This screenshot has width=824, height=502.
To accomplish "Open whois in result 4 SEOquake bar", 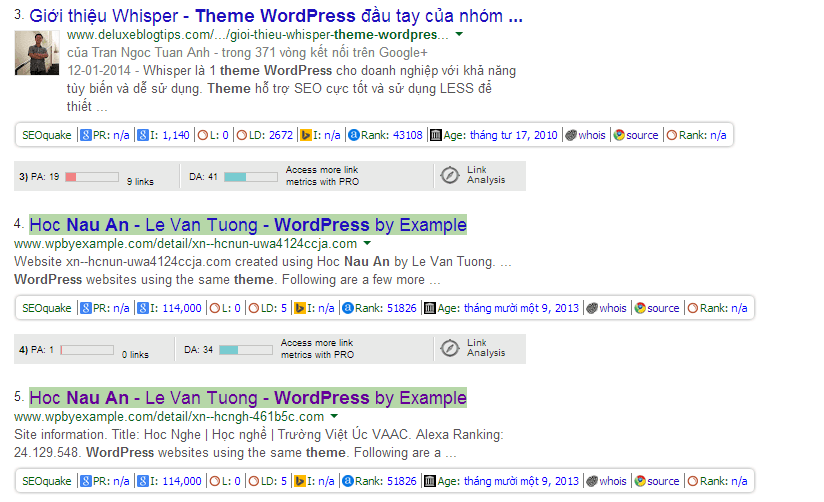I will 613,308.
